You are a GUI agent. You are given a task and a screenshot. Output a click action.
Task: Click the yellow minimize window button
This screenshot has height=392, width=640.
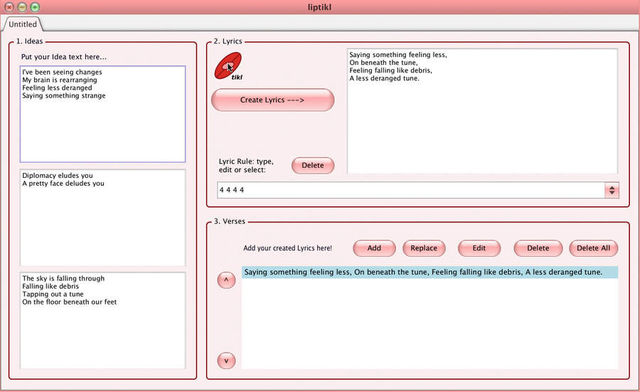pos(22,7)
